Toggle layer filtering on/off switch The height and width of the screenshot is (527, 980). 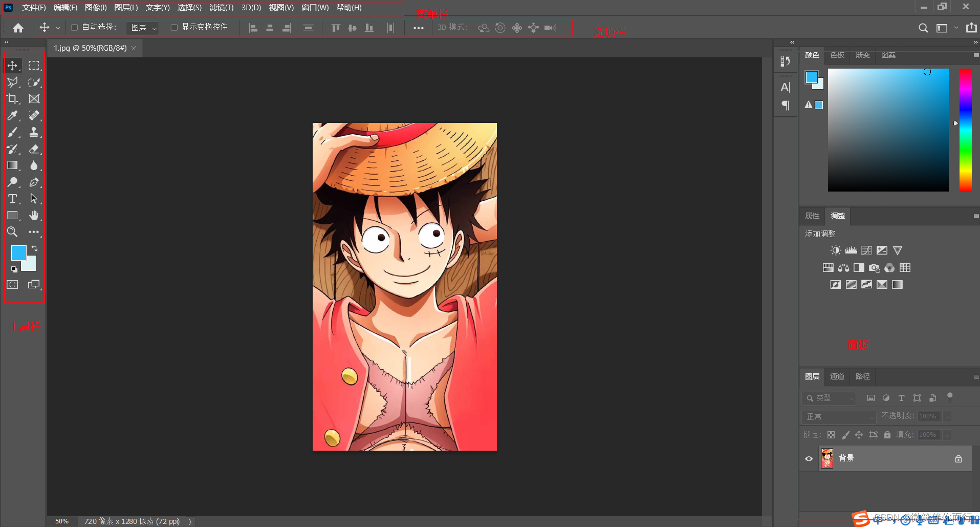(950, 397)
